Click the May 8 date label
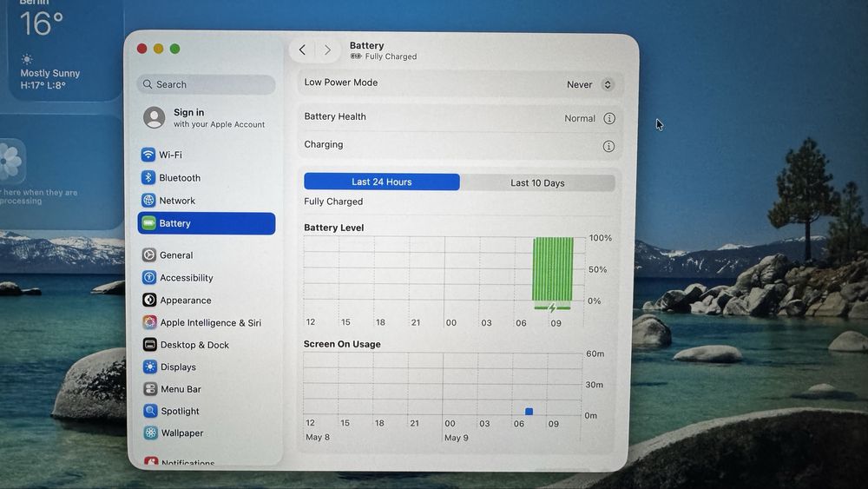Image resolution: width=868 pixels, height=489 pixels. (x=318, y=437)
